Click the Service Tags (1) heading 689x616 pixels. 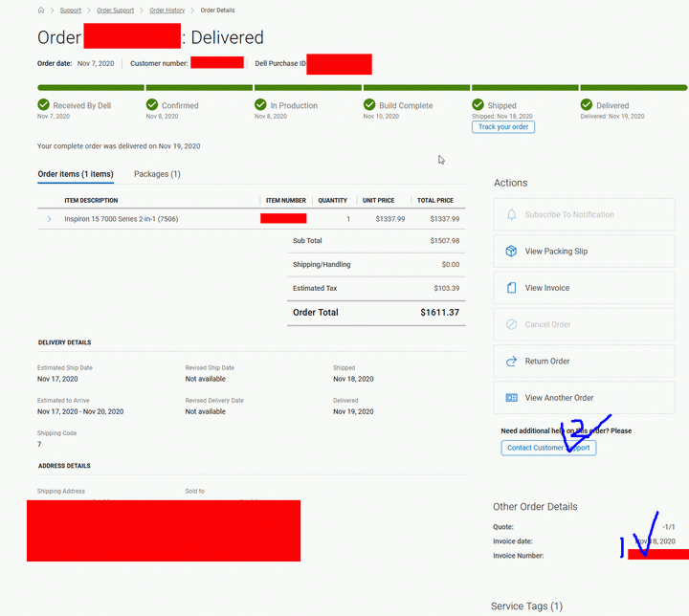[526, 606]
